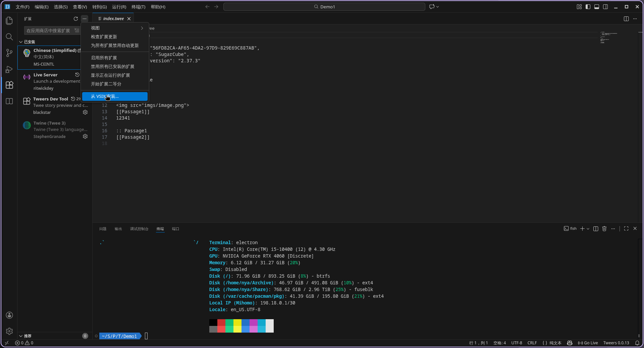Kill the terminal with trash icon
Image resolution: width=644 pixels, height=348 pixels.
pyautogui.click(x=604, y=228)
